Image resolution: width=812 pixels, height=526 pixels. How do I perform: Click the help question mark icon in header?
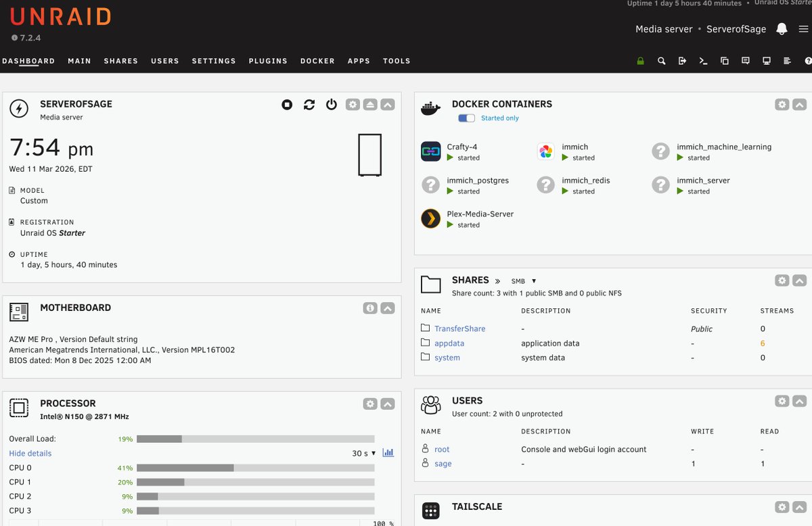coord(808,61)
